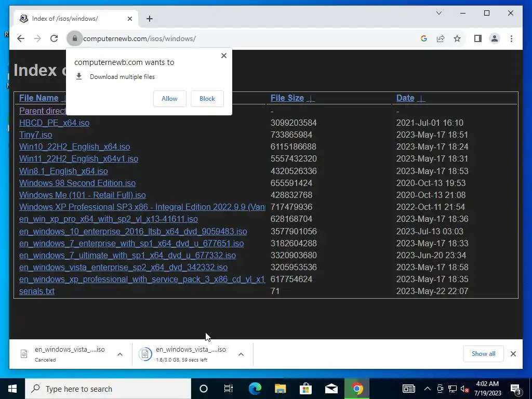Click the browser back arrow

[x=21, y=38]
